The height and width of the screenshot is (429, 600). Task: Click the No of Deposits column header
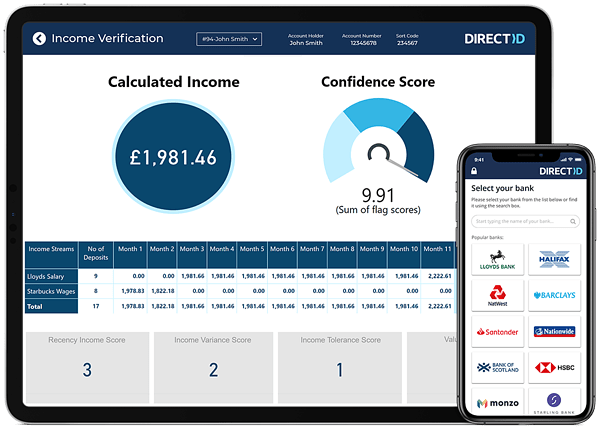96,254
